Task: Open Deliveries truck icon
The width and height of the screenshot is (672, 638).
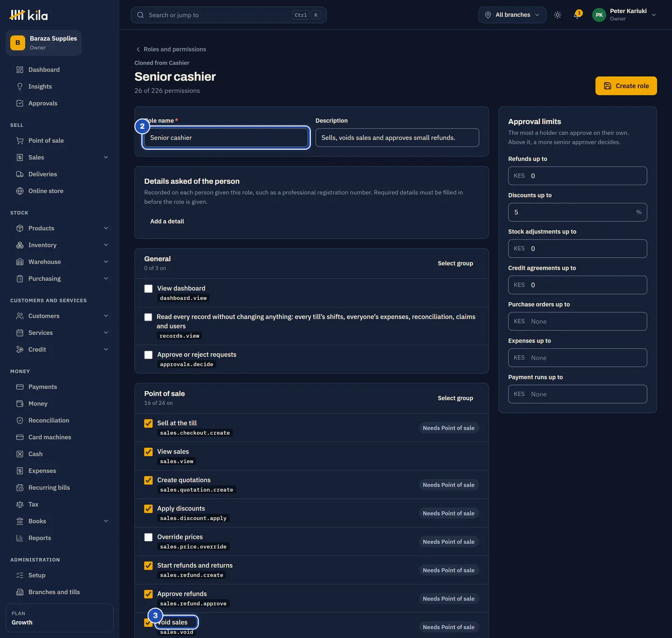Action: click(x=20, y=174)
